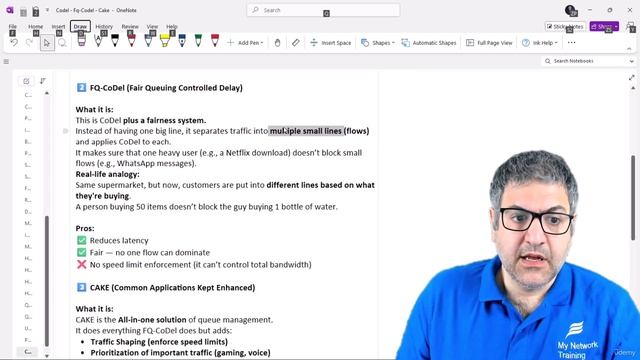Collapse the ribbon with the chevron
Screen dimensions: 640x360
[x=629, y=49]
